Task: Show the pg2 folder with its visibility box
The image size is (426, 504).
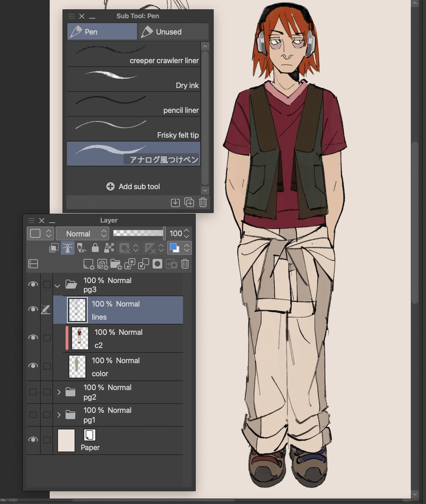Action: point(33,392)
